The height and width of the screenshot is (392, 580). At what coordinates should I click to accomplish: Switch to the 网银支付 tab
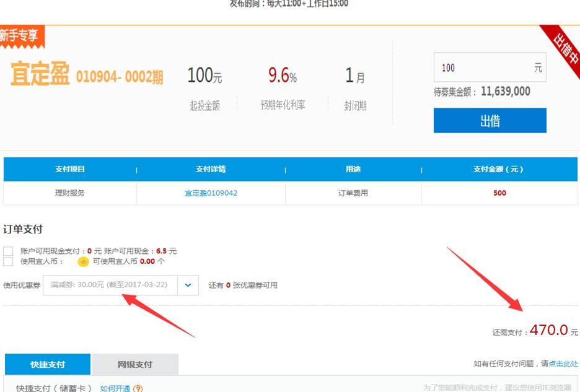point(135,364)
